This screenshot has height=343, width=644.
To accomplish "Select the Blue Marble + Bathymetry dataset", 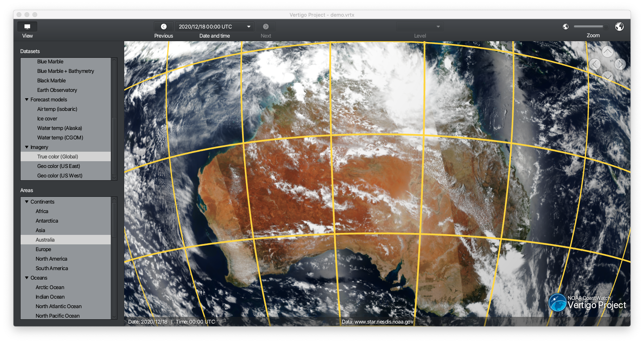I will click(66, 71).
